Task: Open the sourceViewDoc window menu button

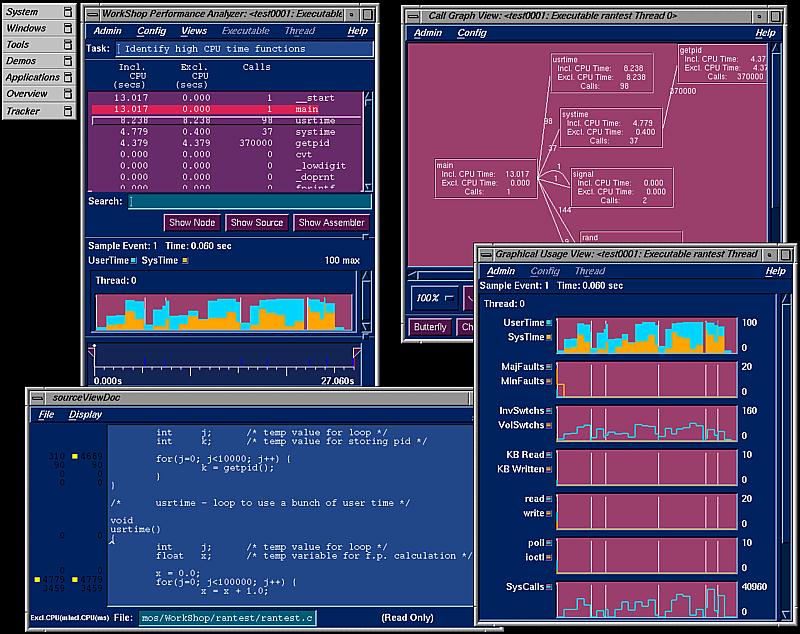Action: pyautogui.click(x=37, y=397)
